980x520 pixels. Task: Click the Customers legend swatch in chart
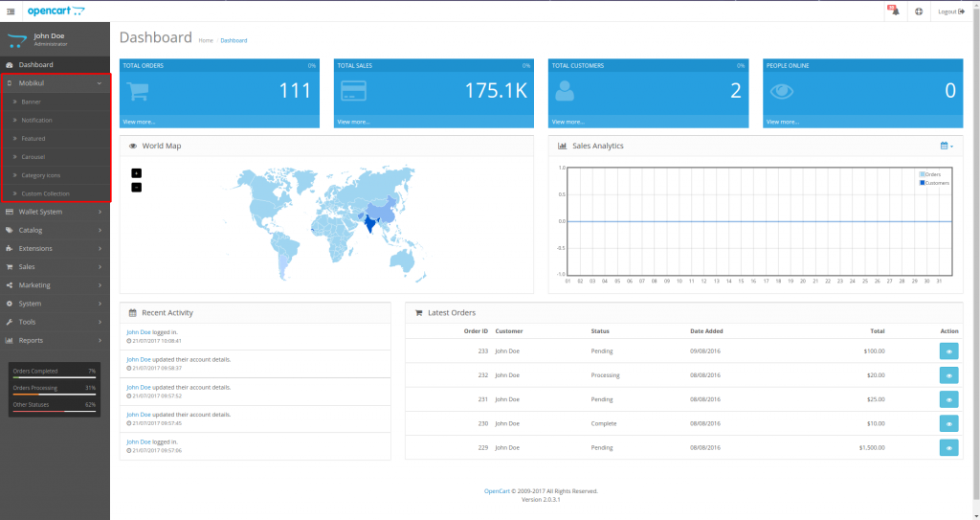tap(922, 183)
